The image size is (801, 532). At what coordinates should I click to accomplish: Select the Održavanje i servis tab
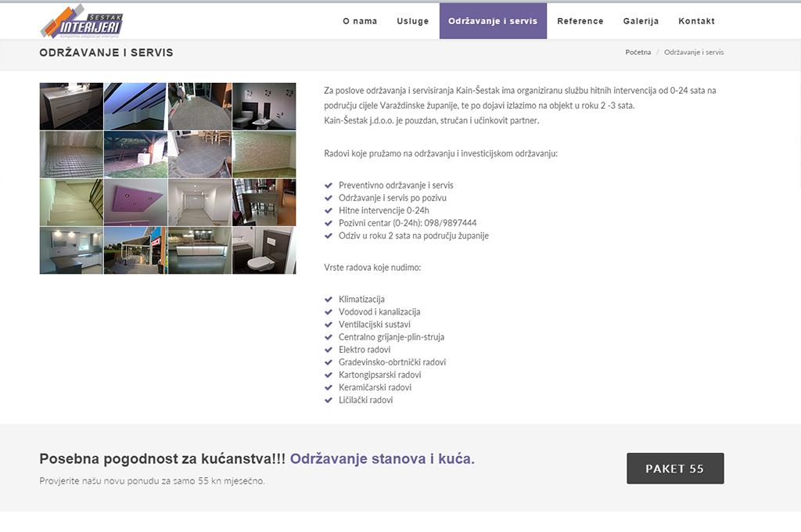(493, 21)
